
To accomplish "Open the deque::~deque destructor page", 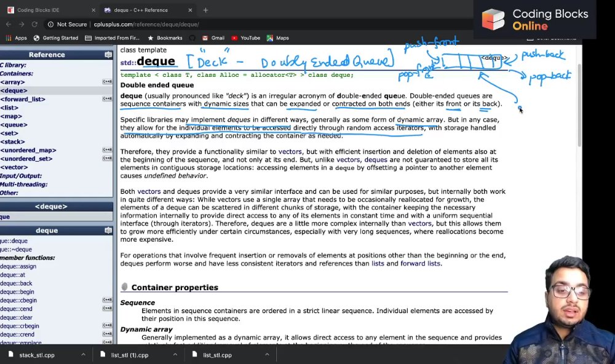I will point(16,250).
